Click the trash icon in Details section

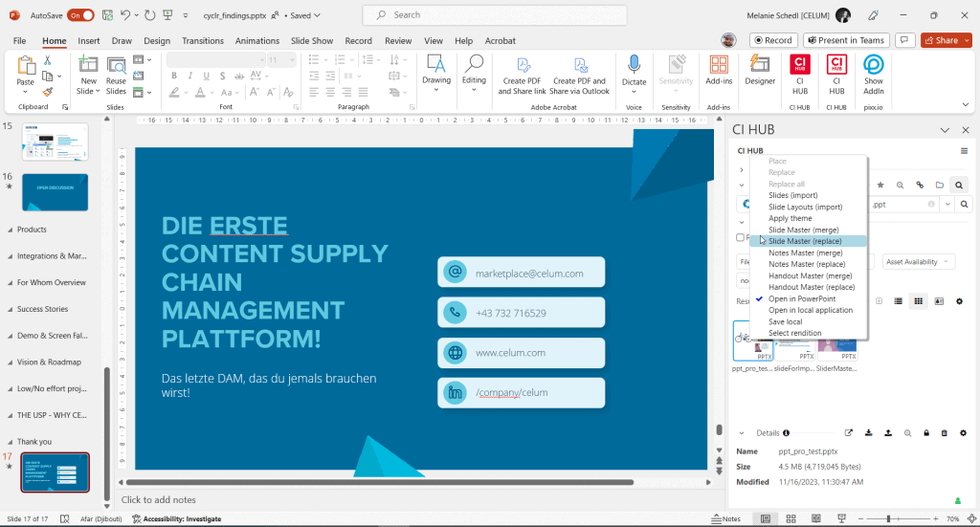[x=945, y=433]
